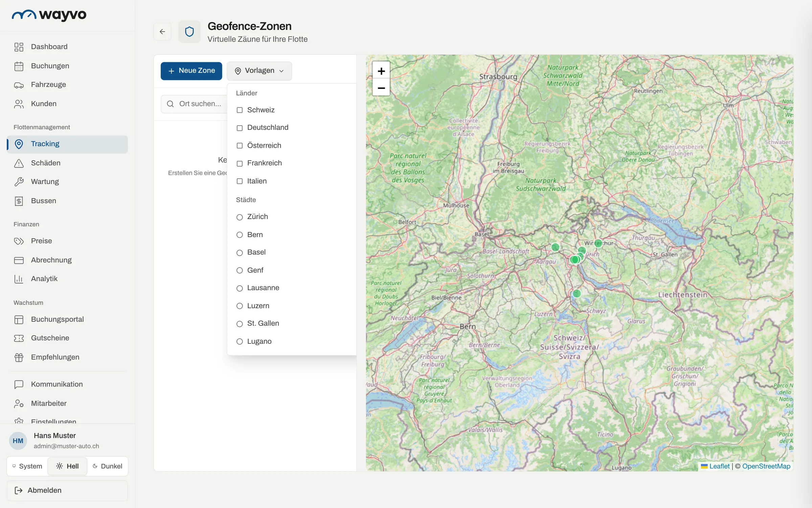This screenshot has width=812, height=508.
Task: Open Dashboard from the sidebar
Action: 67,47
